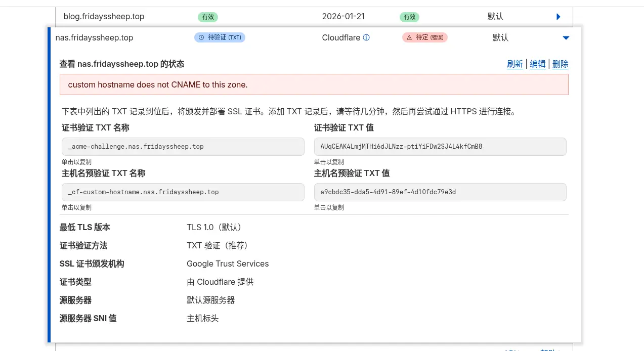Click the _acme-challenge TXT name field to copy
Viewport: 644px width, 351px height.
pos(183,146)
